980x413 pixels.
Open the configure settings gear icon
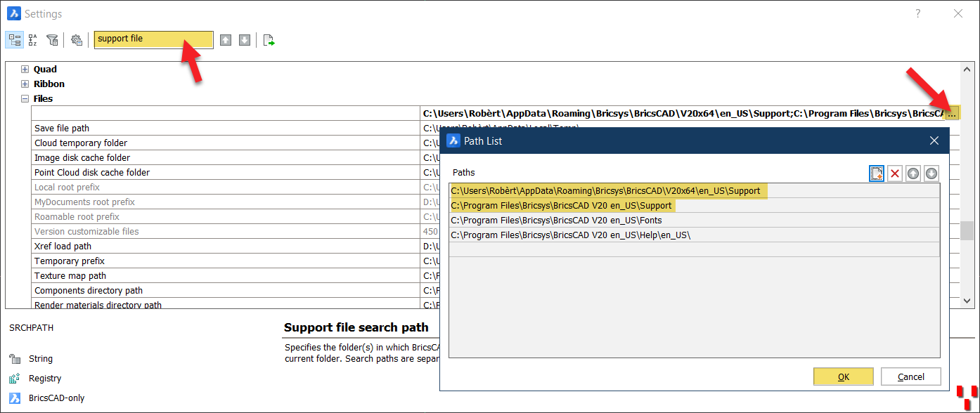click(77, 39)
